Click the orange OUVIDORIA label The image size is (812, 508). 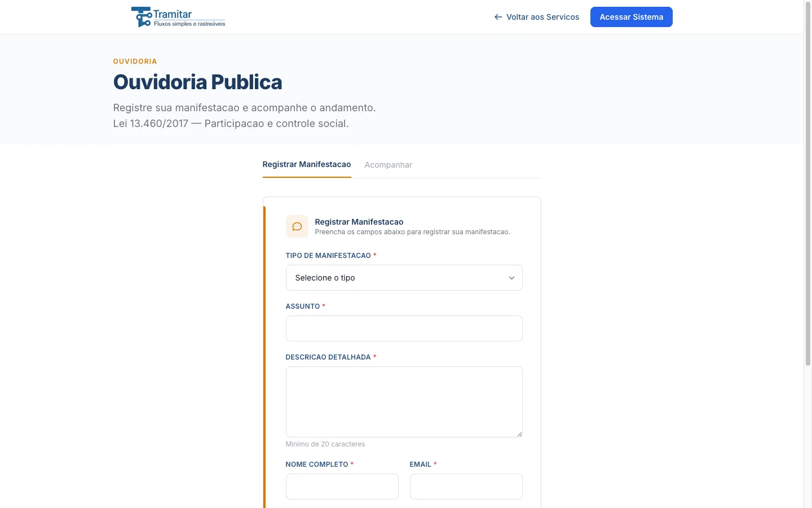click(x=135, y=62)
